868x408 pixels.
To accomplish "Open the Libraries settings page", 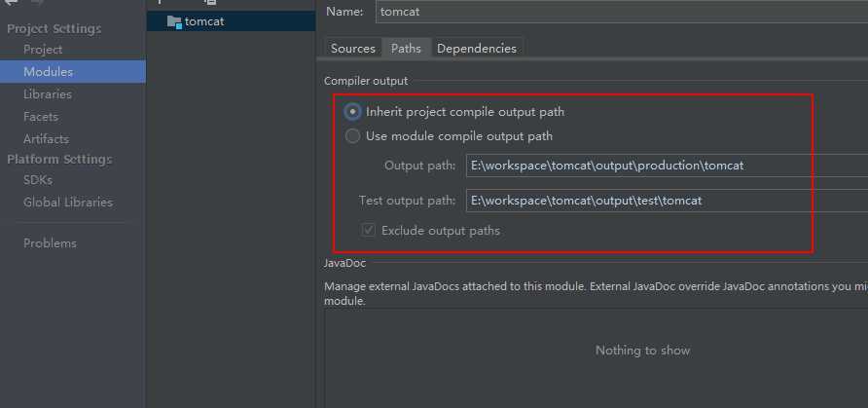I will 48,94.
